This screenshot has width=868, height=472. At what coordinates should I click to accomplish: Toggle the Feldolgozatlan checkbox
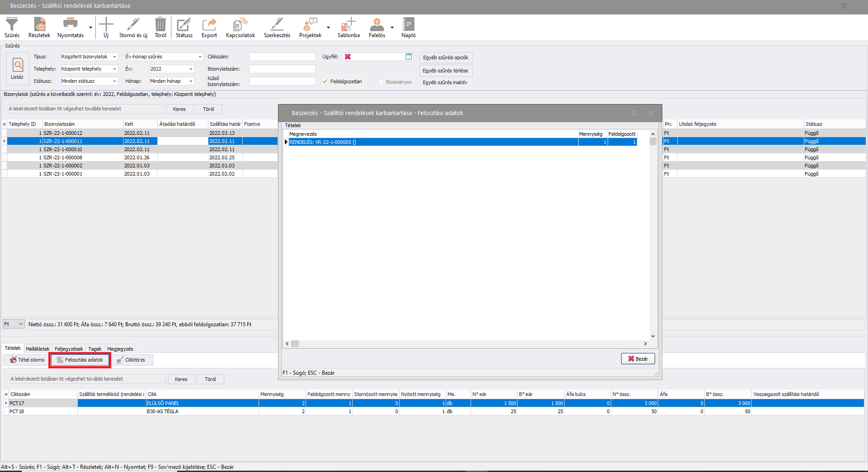tap(325, 81)
